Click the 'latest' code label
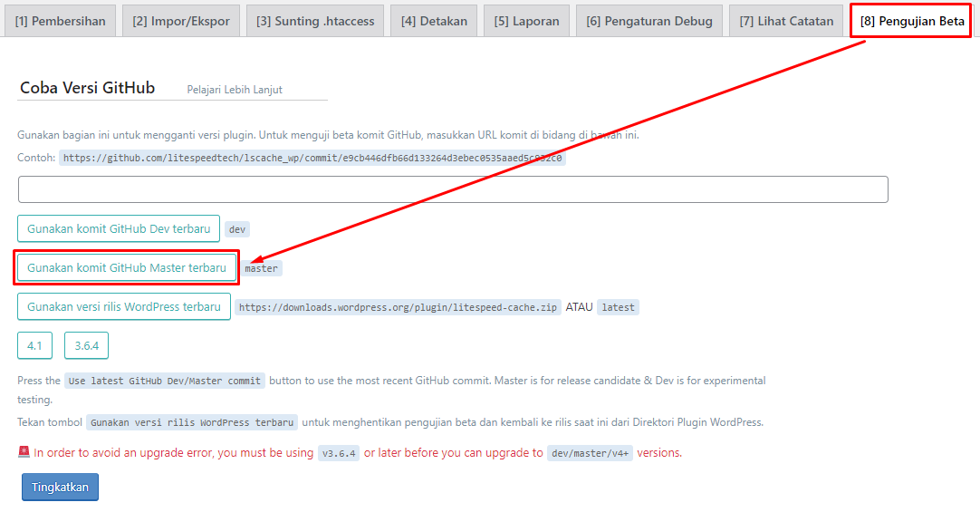 [618, 307]
